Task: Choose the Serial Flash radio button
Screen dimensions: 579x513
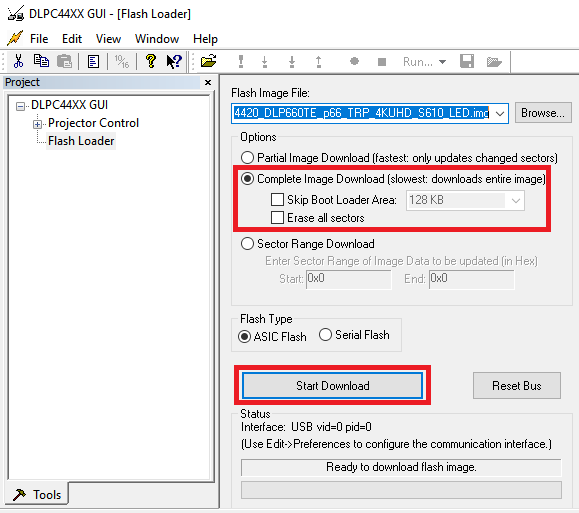Action: 325,335
